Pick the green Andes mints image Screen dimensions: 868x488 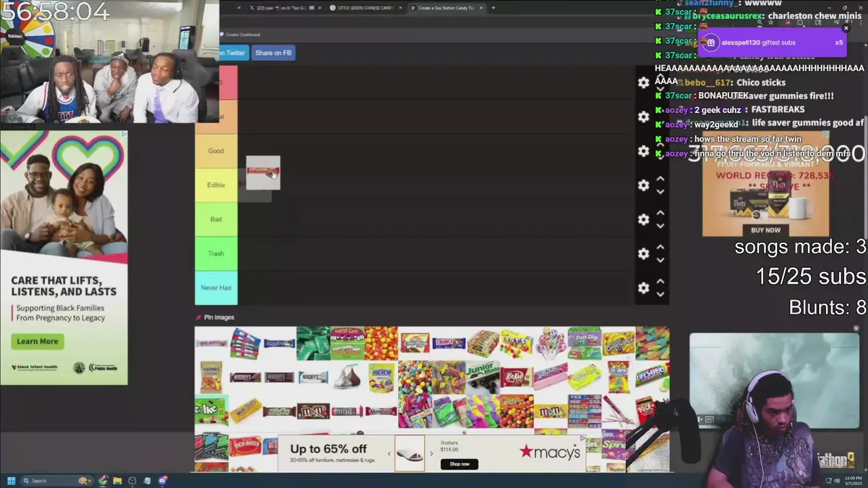click(x=313, y=344)
